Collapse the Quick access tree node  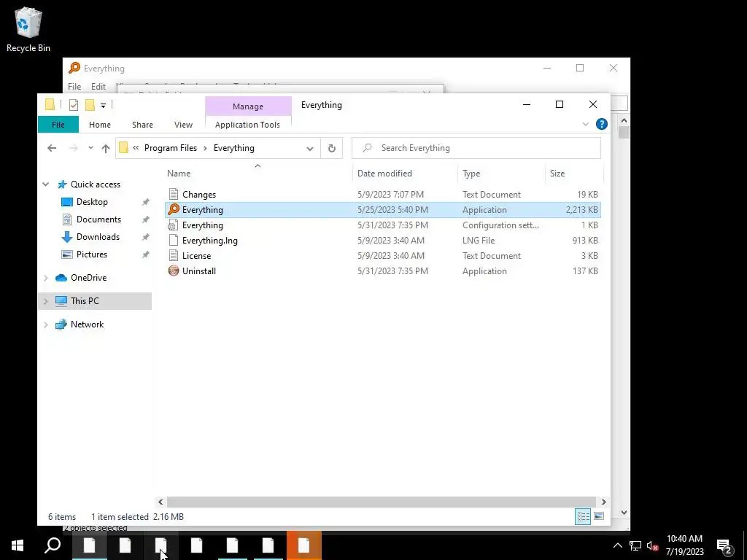coord(46,184)
